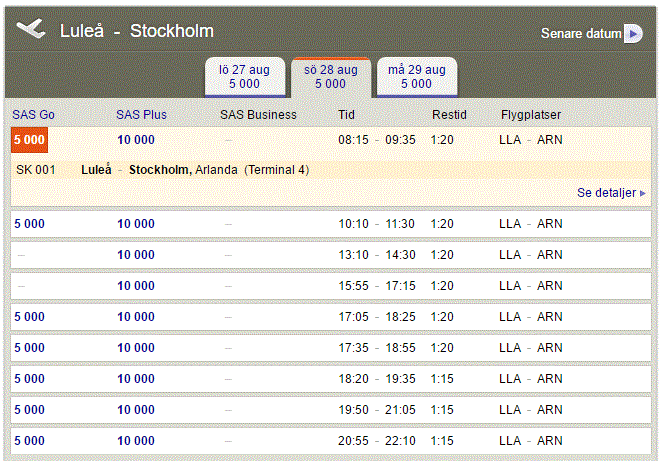Image resolution: width=664 pixels, height=461 pixels.
Task: Select SAS Go 5 000 for 08:15 flight
Action: click(x=29, y=140)
